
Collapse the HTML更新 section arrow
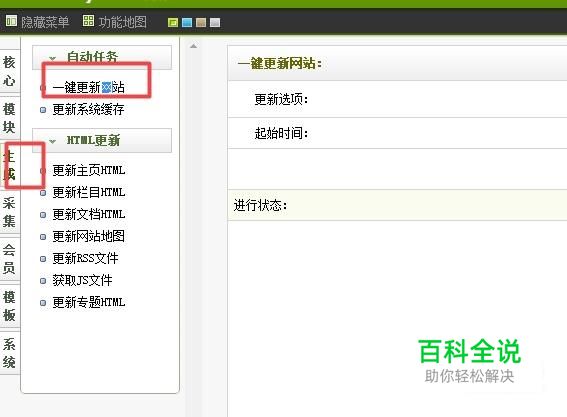53,141
